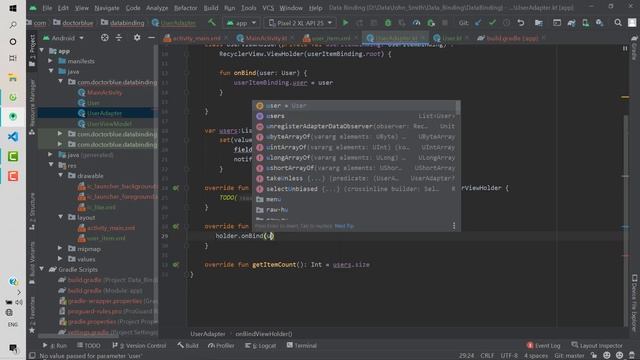Screen dimensions: 640x360
Task: Toggle the Project tool window tab
Action: coord(32,51)
